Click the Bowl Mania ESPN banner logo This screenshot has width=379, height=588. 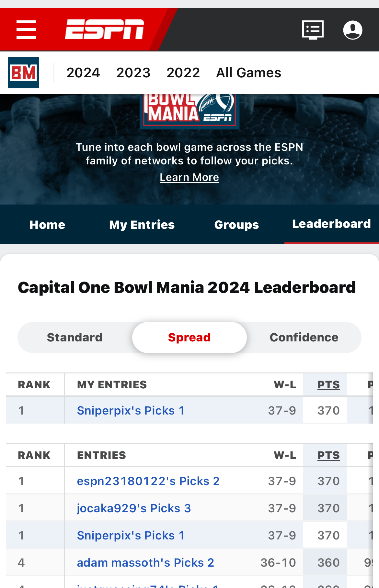click(189, 110)
